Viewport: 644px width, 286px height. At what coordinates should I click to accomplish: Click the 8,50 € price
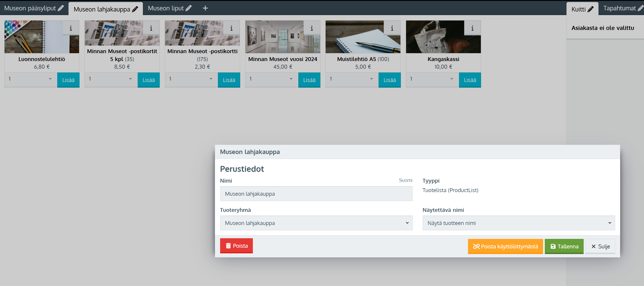pyautogui.click(x=122, y=67)
